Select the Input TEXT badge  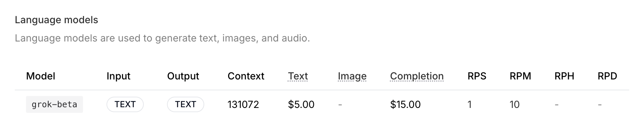[125, 104]
